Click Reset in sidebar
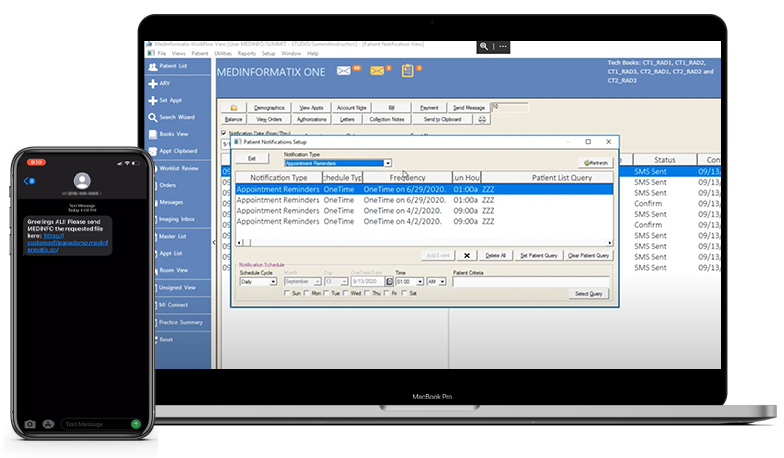Screen dimensions: 784x458 (166, 340)
